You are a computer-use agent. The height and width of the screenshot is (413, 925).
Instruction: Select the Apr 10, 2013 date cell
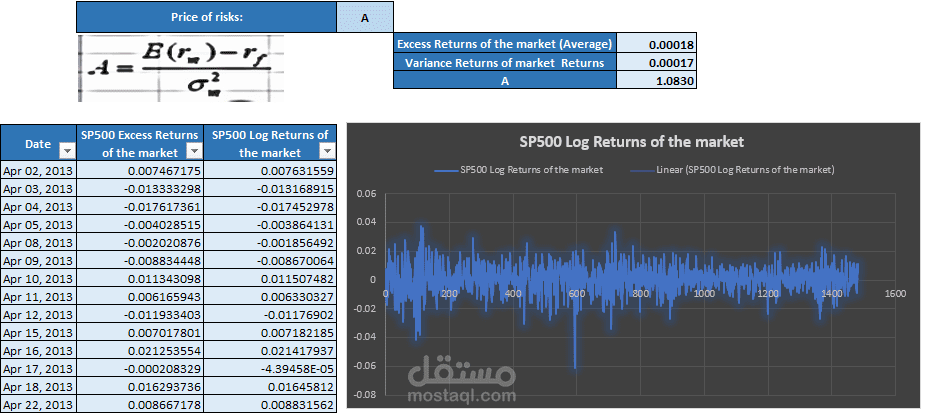click(x=38, y=279)
